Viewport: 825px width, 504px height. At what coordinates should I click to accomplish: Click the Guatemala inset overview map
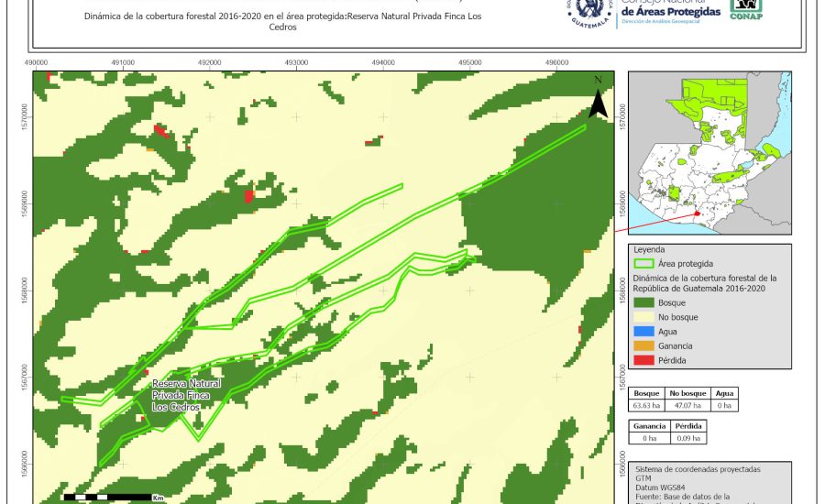point(707,156)
